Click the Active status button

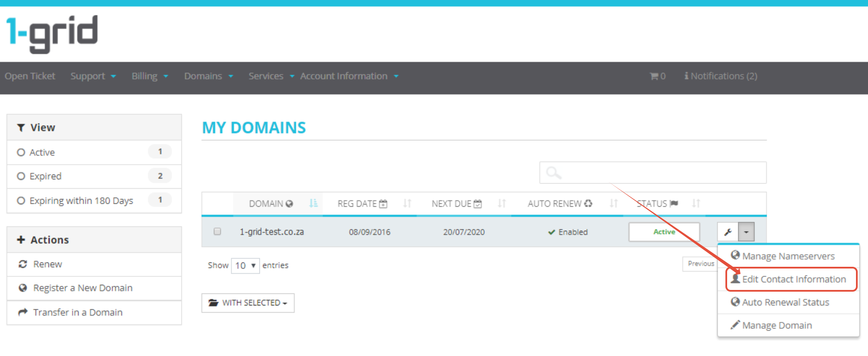pos(664,232)
